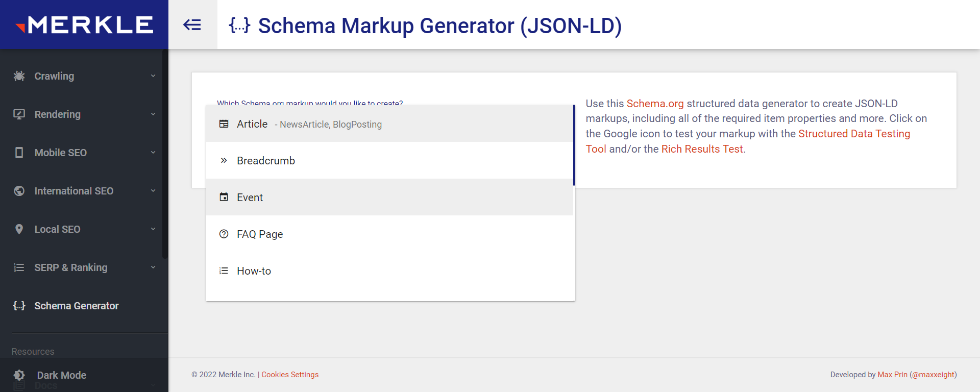
Task: Expand the Crawling menu chevron
Action: (x=153, y=76)
